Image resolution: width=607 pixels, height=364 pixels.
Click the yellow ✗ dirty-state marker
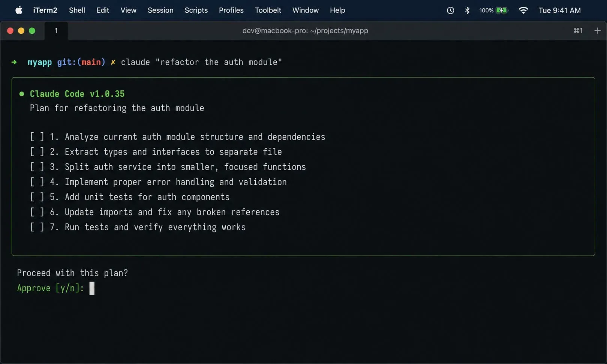tap(113, 62)
